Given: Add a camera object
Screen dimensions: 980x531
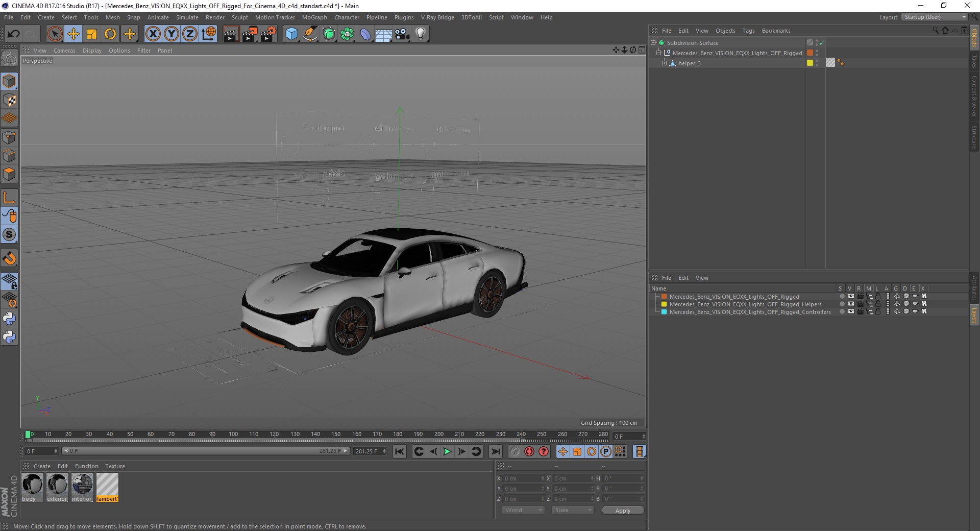Looking at the screenshot, I should click(402, 34).
